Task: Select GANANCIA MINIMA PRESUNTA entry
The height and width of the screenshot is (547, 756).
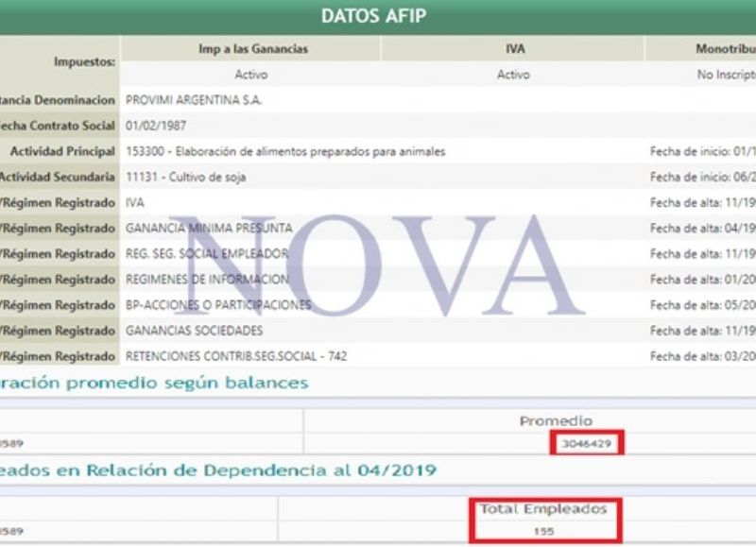Action: 209,229
